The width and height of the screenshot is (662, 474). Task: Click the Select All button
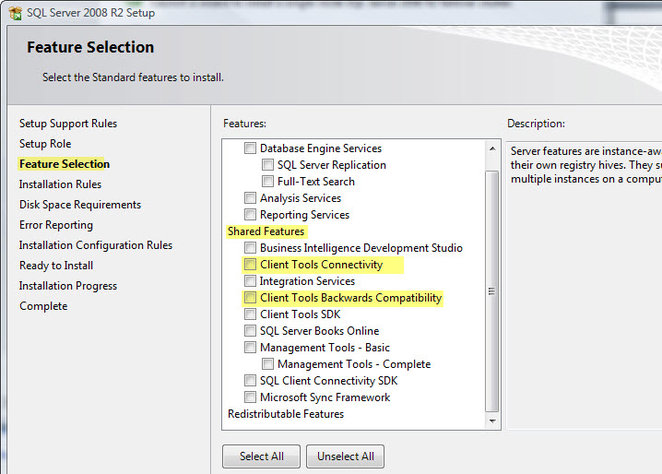pos(261,456)
